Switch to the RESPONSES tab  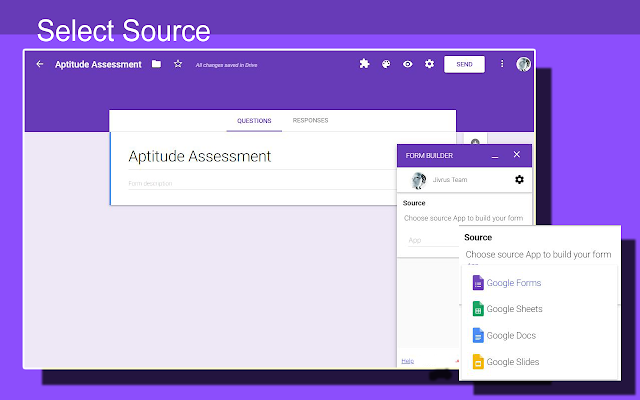pyautogui.click(x=310, y=120)
